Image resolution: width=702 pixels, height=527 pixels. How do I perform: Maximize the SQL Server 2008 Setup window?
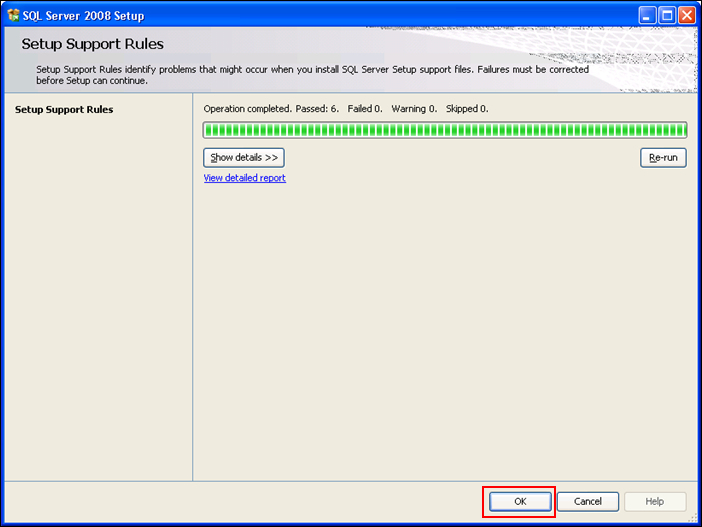667,16
